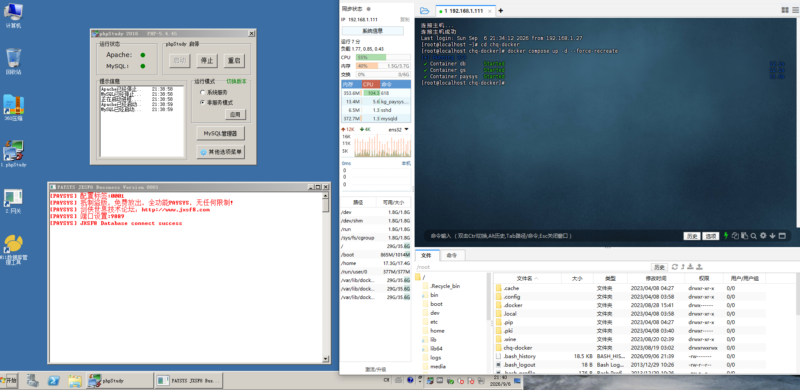Select the Non-service mode radio button in phpStudy
This screenshot has width=800, height=390.
pos(202,102)
